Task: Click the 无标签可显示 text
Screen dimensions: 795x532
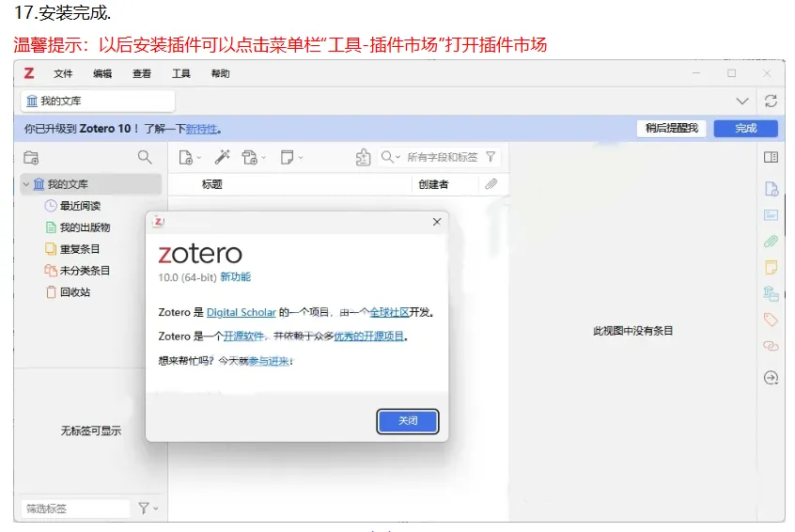Action: [x=91, y=431]
